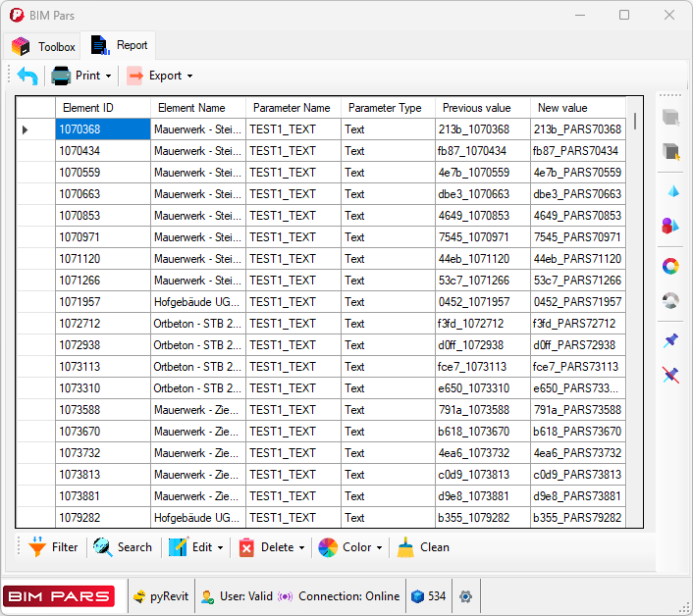Open the Color dropdown in bottom toolbar
Viewport: 693px width, 616px height.
[x=351, y=547]
